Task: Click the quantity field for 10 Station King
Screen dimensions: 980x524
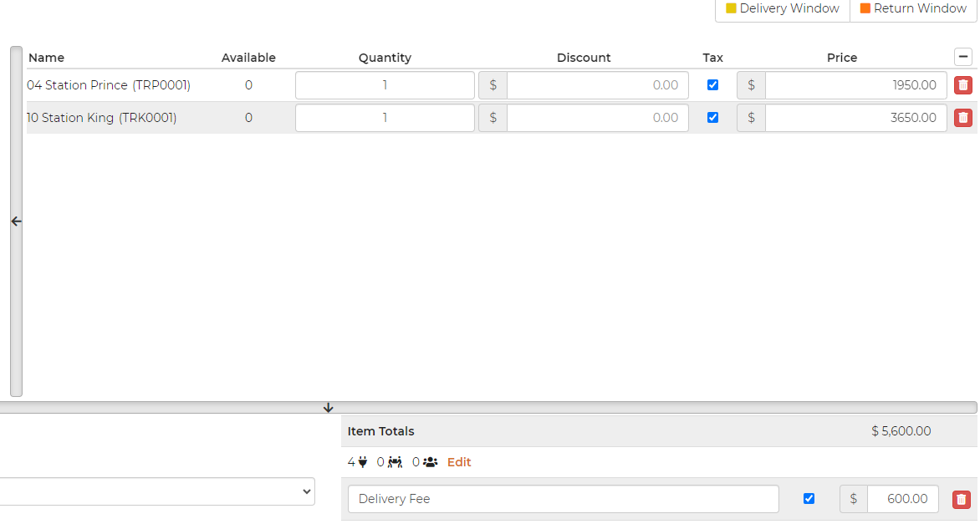Action: [x=385, y=118]
